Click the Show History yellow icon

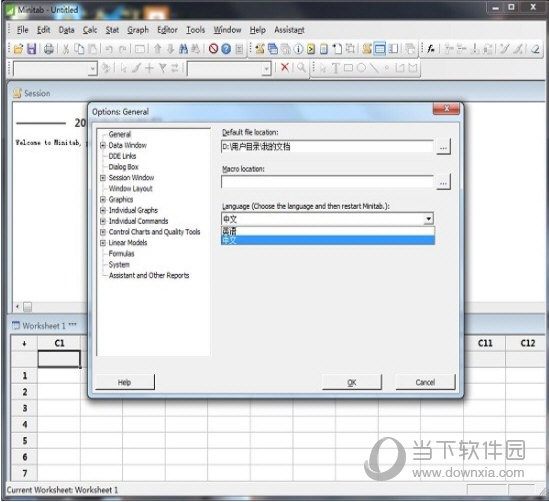pyautogui.click(x=311, y=49)
